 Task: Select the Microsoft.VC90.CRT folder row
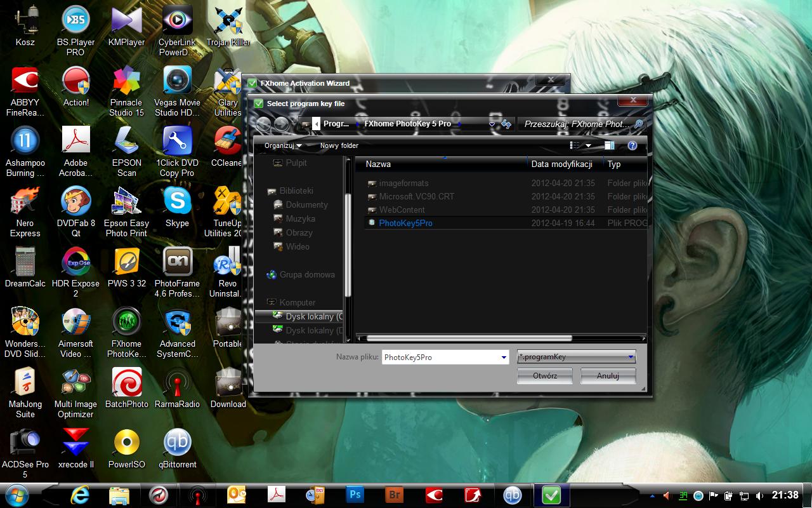(x=506, y=196)
